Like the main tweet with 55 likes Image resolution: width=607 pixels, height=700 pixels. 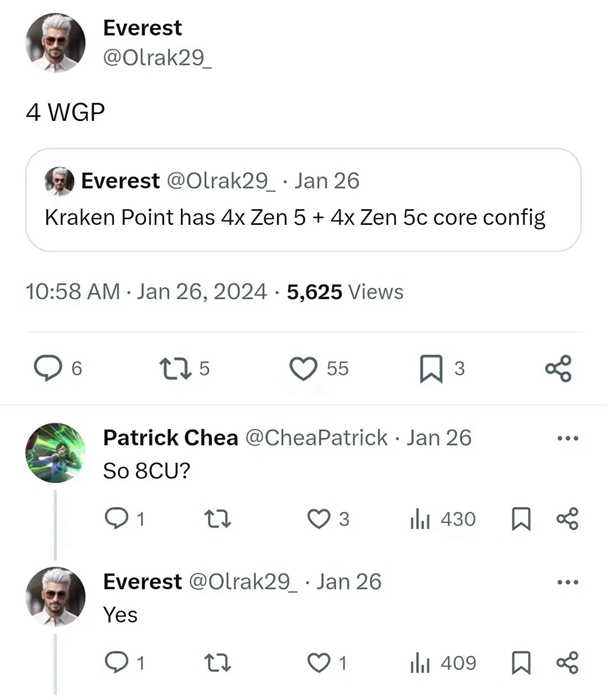(303, 369)
